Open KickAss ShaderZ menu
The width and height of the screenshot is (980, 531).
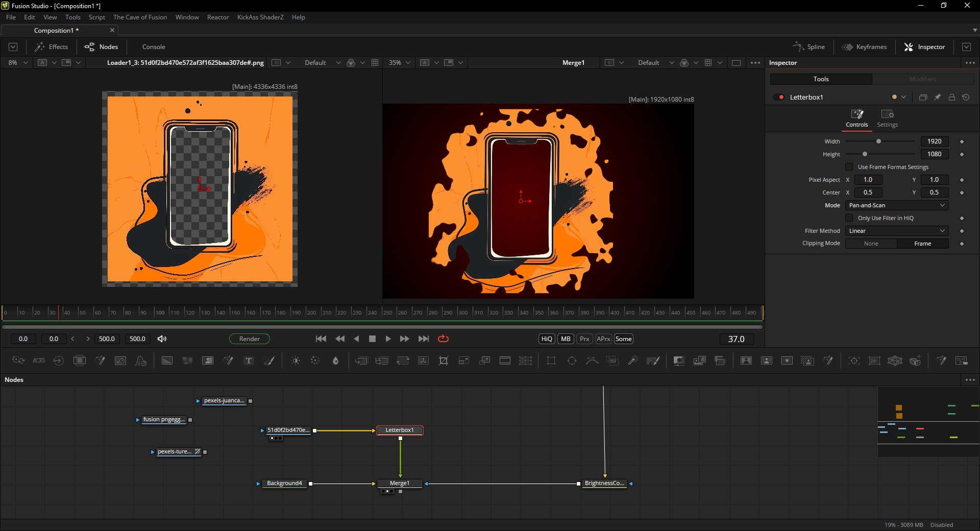pyautogui.click(x=260, y=17)
